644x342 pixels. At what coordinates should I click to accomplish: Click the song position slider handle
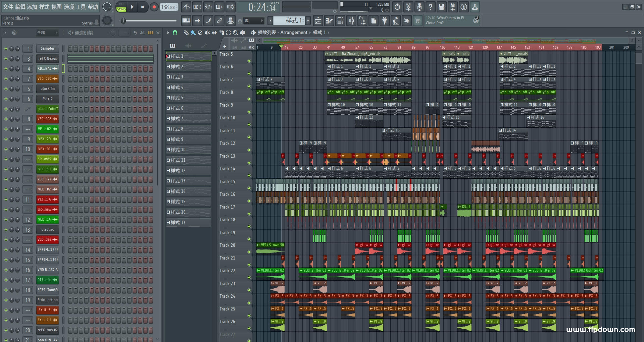pyautogui.click(x=123, y=21)
